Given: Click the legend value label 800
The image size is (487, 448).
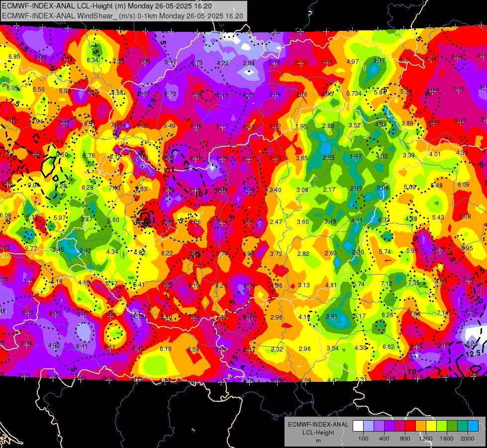Looking at the screenshot, I should [405, 439].
